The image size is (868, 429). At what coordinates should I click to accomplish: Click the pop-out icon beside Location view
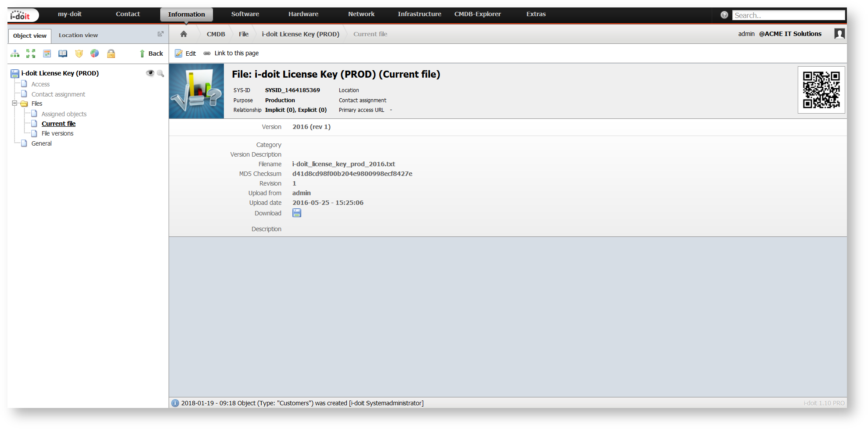coord(161,34)
